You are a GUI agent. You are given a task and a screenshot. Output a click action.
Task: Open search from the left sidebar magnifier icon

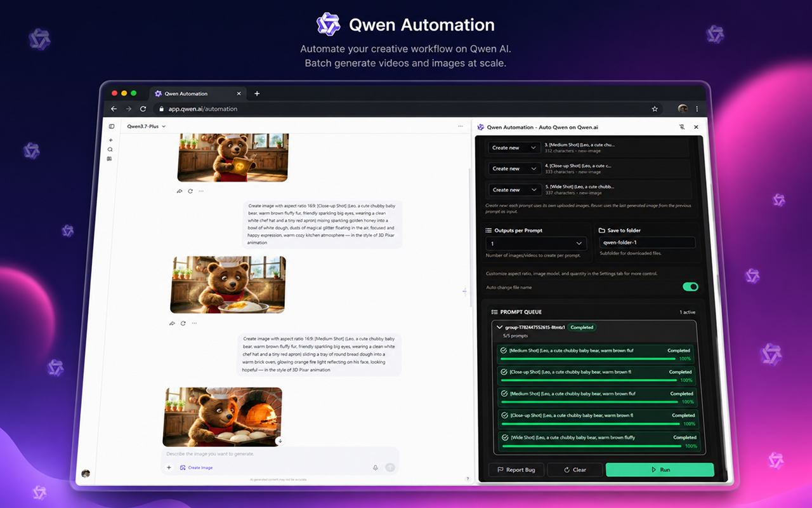click(110, 149)
